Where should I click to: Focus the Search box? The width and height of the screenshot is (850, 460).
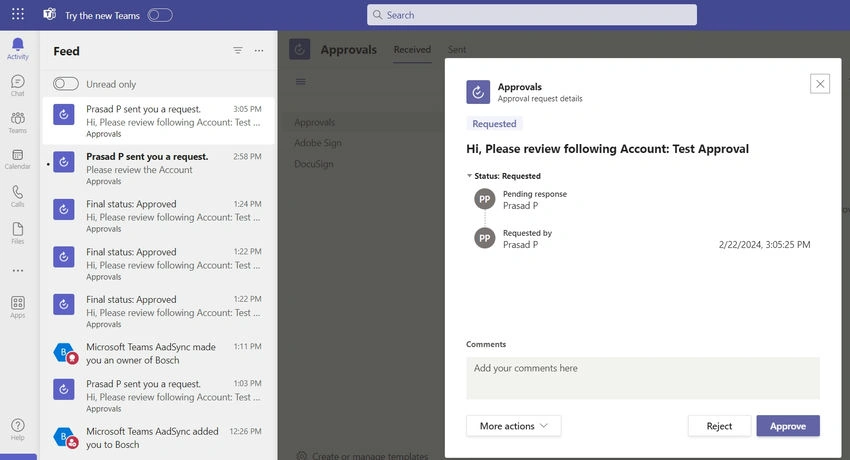click(532, 15)
